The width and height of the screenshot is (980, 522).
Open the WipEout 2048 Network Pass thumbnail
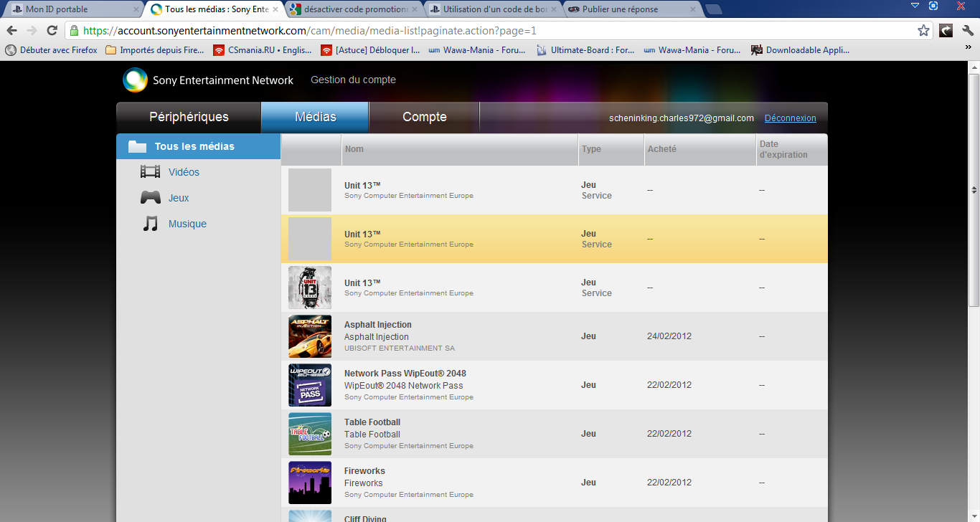tap(310, 385)
